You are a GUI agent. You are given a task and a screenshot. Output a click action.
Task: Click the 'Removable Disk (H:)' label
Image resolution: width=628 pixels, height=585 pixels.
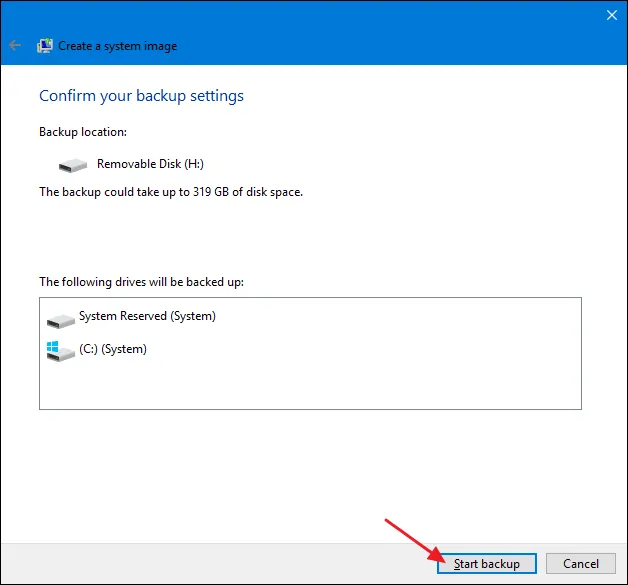coord(150,164)
